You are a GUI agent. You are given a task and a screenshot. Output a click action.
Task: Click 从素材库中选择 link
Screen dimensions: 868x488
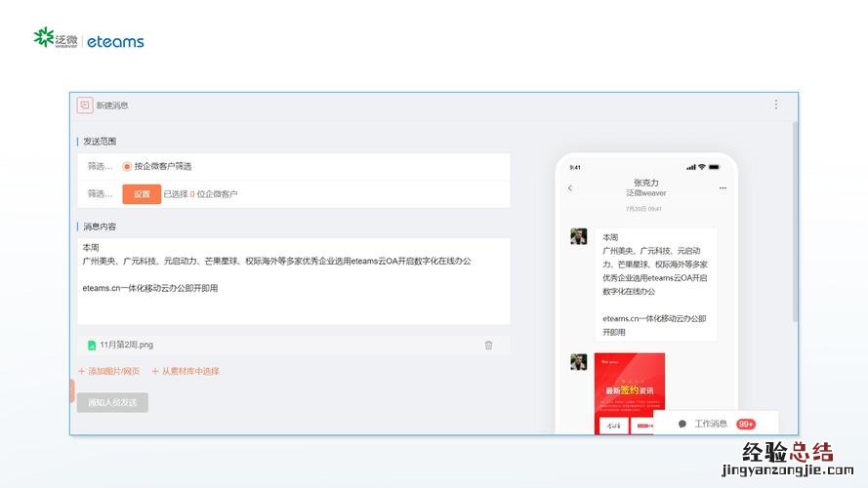pos(186,371)
